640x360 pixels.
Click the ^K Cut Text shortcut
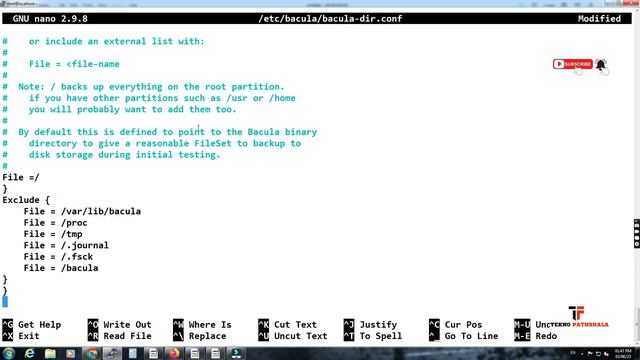coord(288,324)
